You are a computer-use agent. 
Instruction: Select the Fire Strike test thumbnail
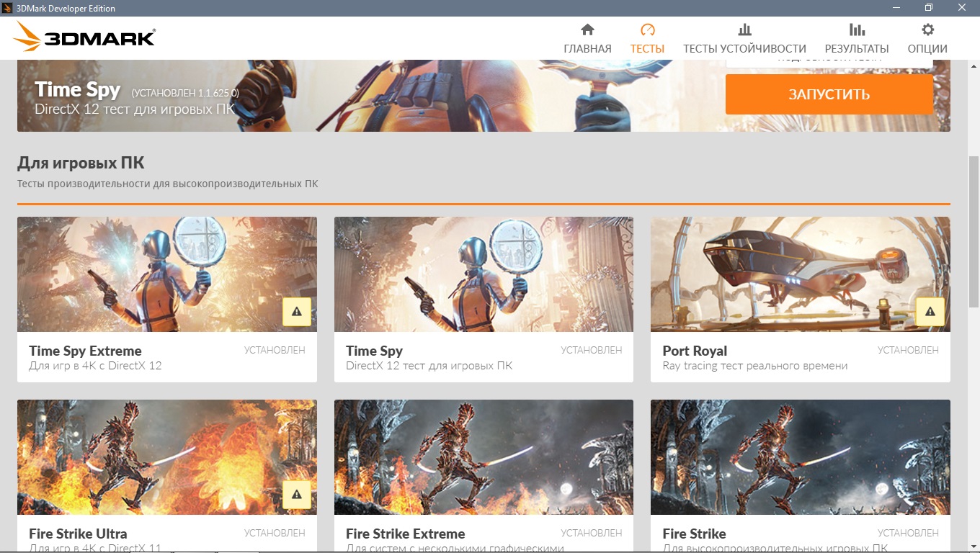(800, 457)
